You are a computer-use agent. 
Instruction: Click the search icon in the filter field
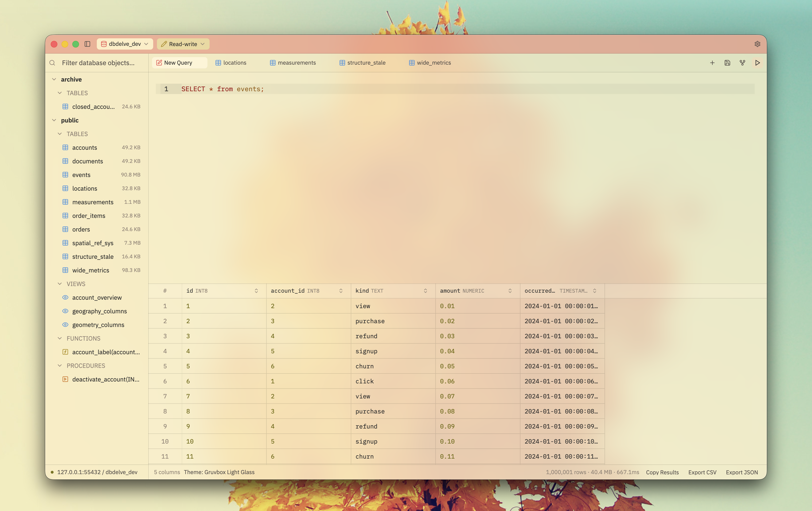click(x=52, y=63)
